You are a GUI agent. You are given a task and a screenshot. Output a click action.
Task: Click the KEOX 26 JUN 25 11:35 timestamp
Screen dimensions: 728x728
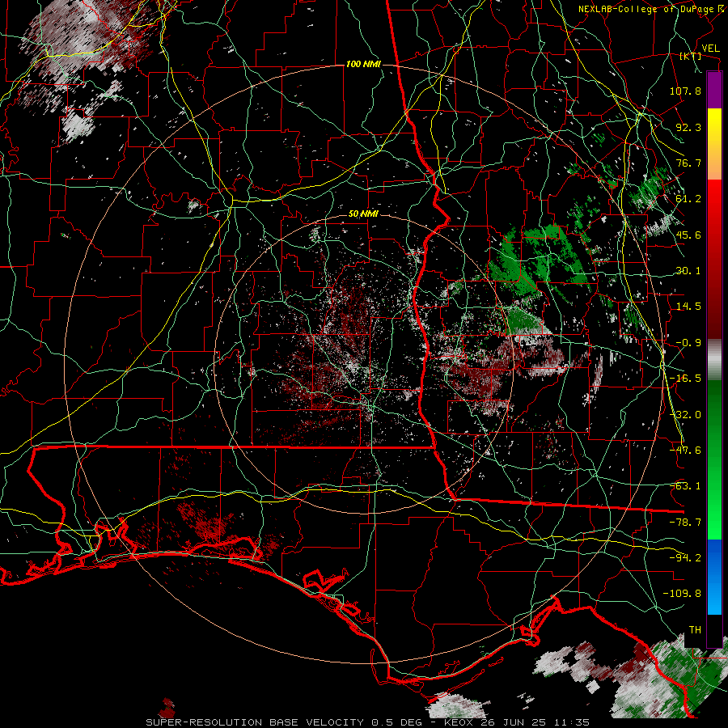pyautogui.click(x=517, y=722)
